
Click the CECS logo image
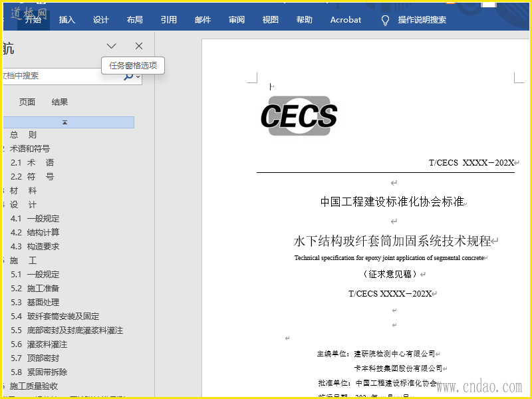299,116
